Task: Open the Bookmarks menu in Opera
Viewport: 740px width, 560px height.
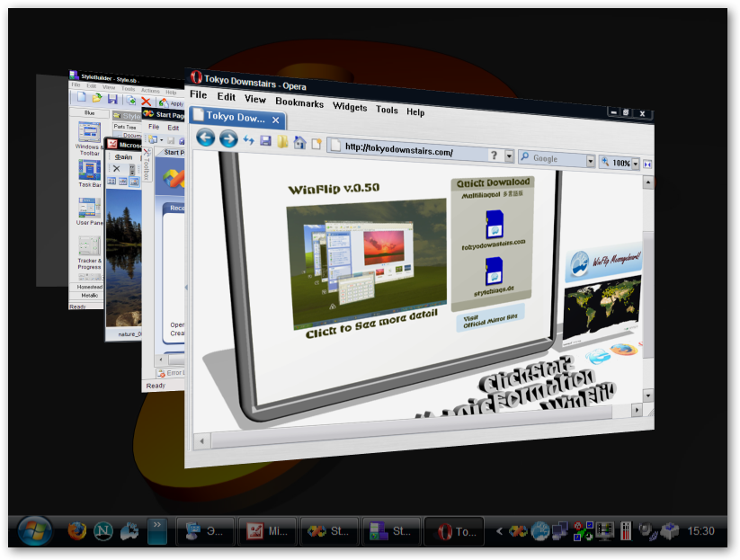Action: tap(299, 102)
